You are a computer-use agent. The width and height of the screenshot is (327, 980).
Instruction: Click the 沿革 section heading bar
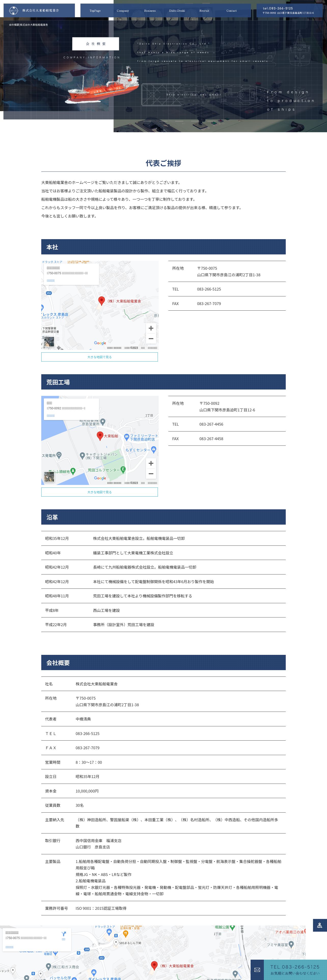click(x=163, y=517)
